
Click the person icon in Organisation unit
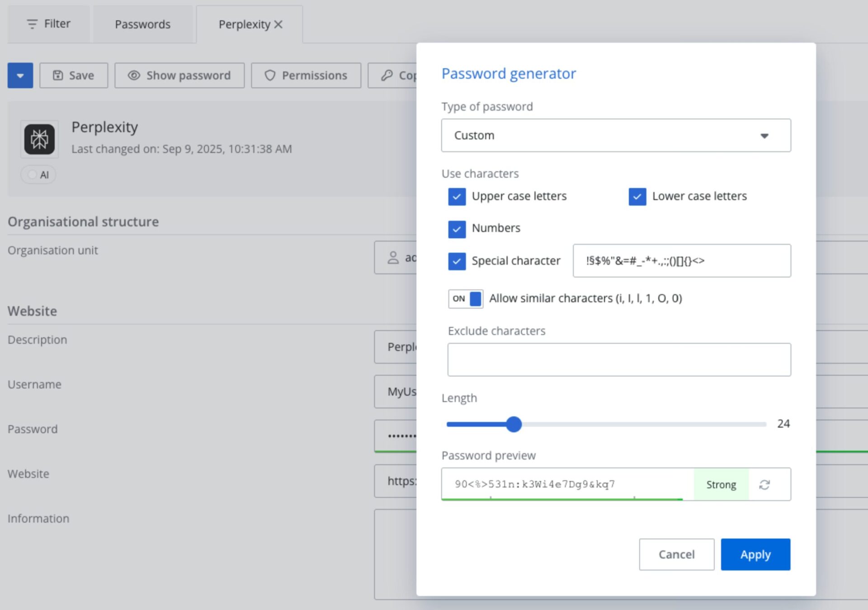pyautogui.click(x=393, y=257)
